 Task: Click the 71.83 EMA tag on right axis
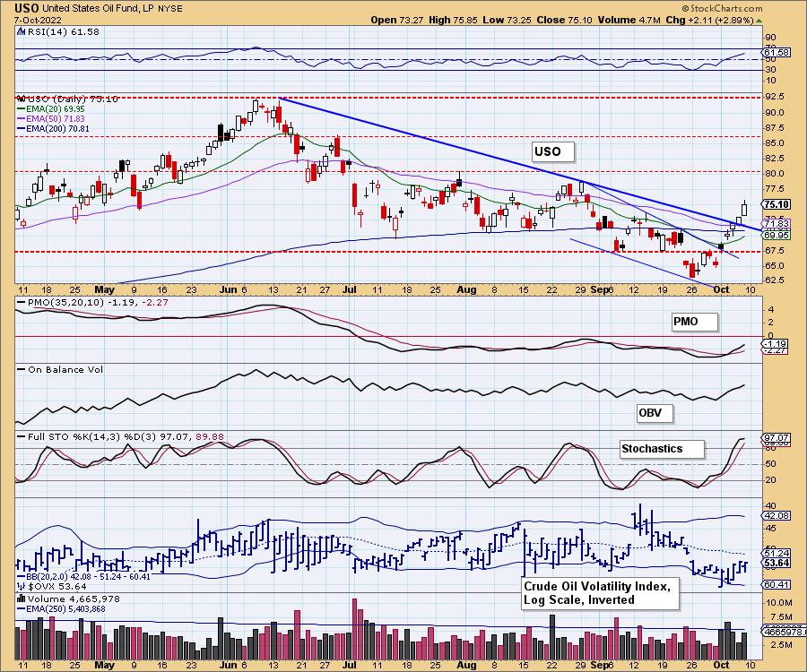pyautogui.click(x=777, y=224)
